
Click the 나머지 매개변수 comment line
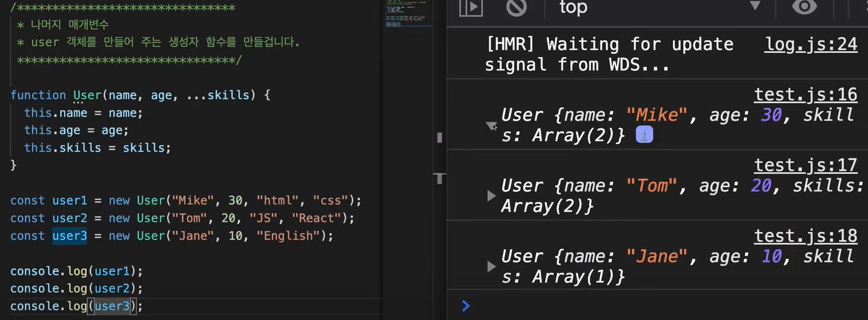(x=63, y=25)
